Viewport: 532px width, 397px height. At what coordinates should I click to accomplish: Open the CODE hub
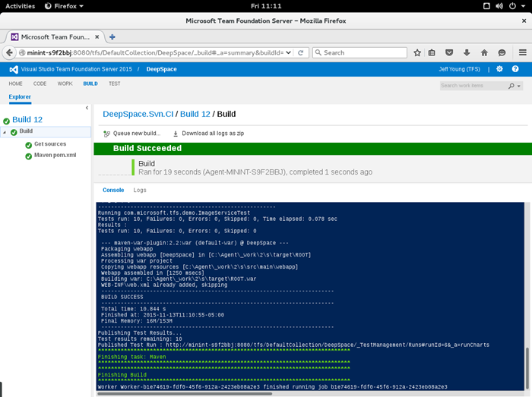[40, 83]
